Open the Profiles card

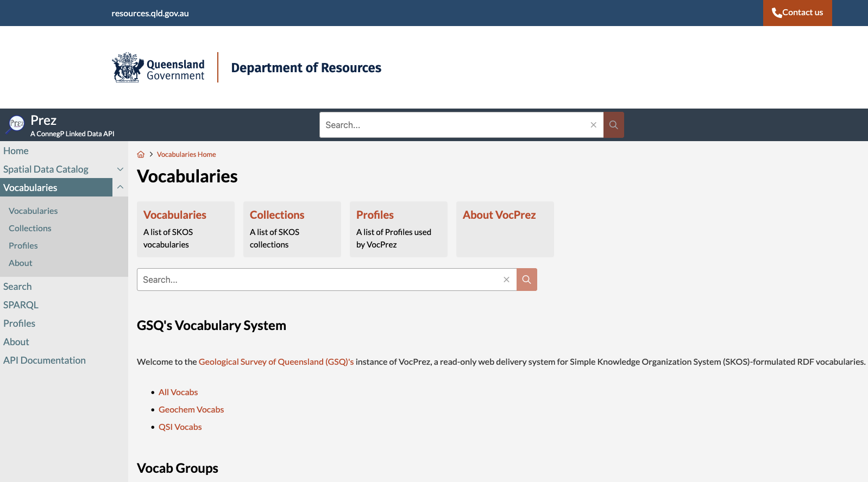pyautogui.click(x=399, y=229)
